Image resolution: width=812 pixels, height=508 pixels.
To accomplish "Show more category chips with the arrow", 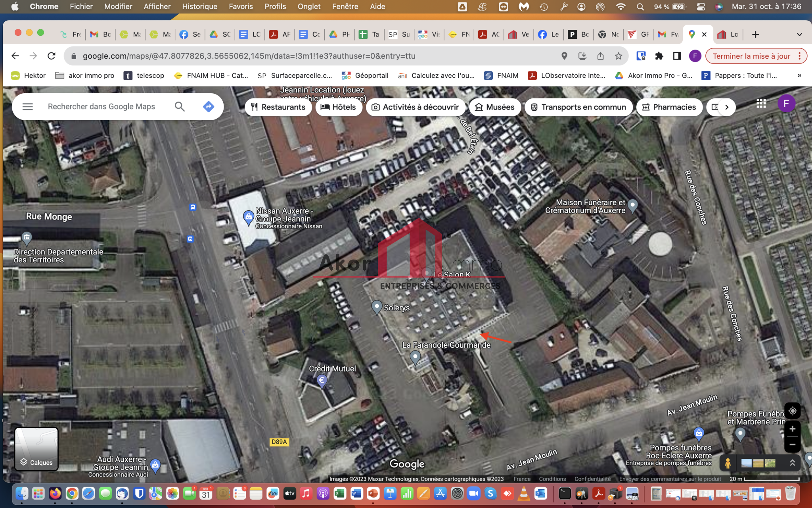I will (x=727, y=107).
